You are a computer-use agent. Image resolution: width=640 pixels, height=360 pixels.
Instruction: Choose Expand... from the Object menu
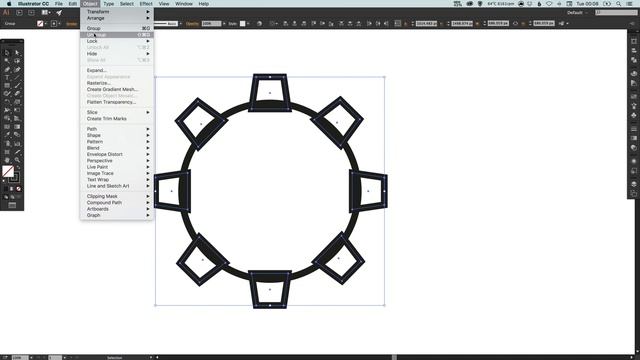pyautogui.click(x=117, y=71)
